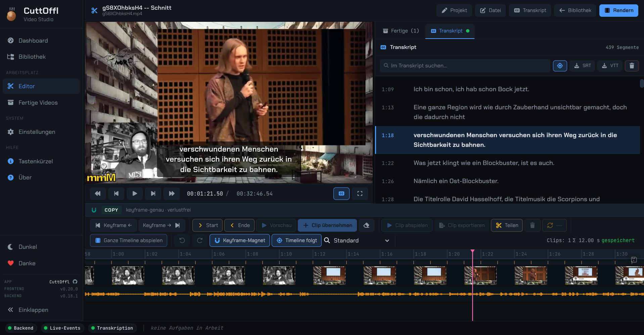Jump to the previous keyframe
Image resolution: width=644 pixels, height=335 pixels.
[113, 225]
